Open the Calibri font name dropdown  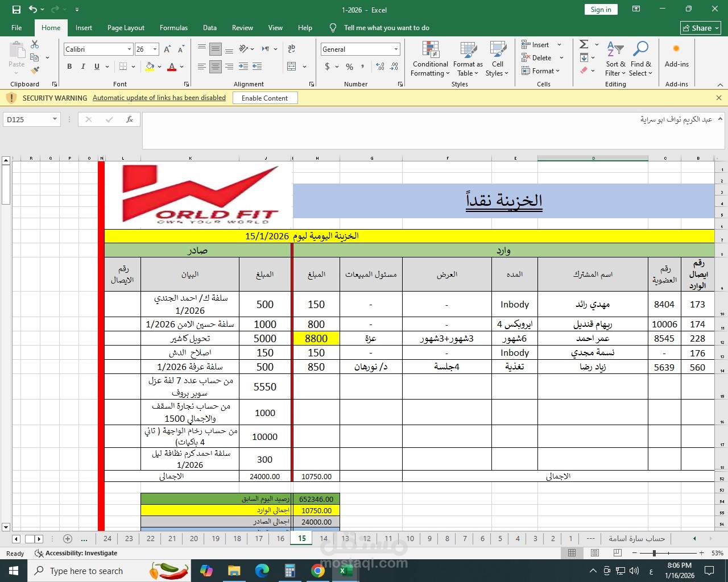(130, 49)
